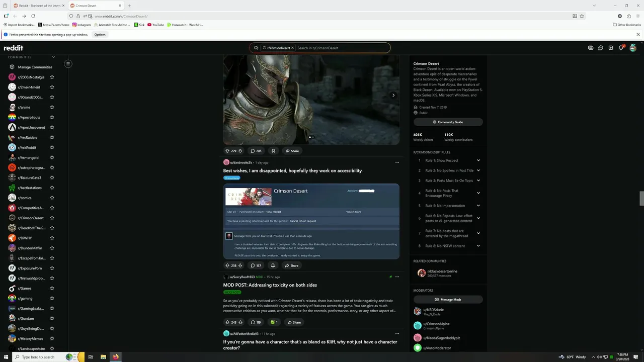Click the Create post plus icon
This screenshot has height=362, width=644.
tap(611, 48)
